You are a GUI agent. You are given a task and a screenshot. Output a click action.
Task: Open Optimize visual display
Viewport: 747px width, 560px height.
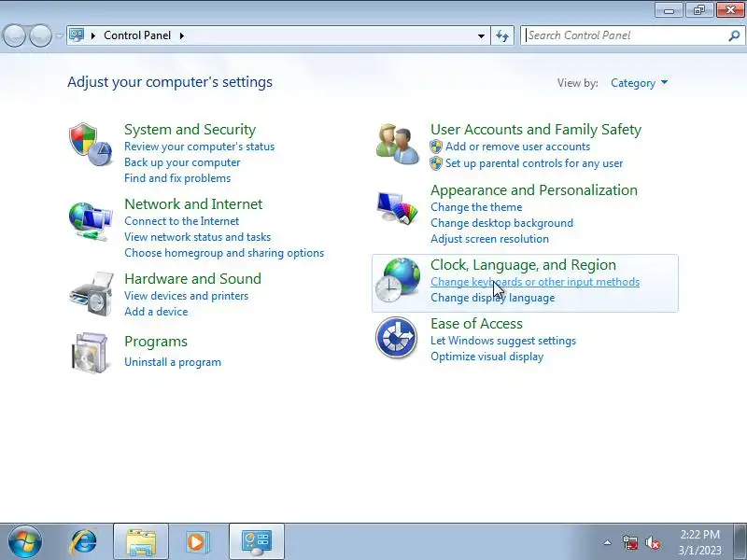(486, 357)
